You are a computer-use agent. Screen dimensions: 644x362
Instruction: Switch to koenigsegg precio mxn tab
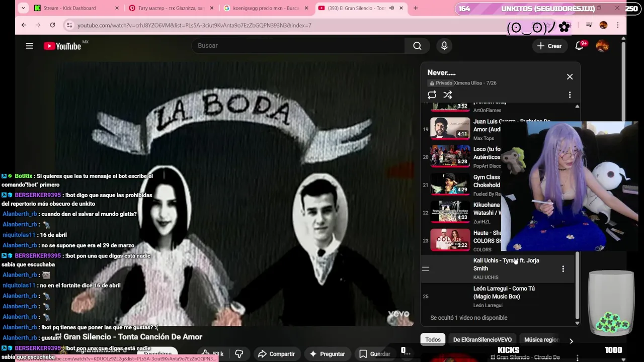[266, 8]
